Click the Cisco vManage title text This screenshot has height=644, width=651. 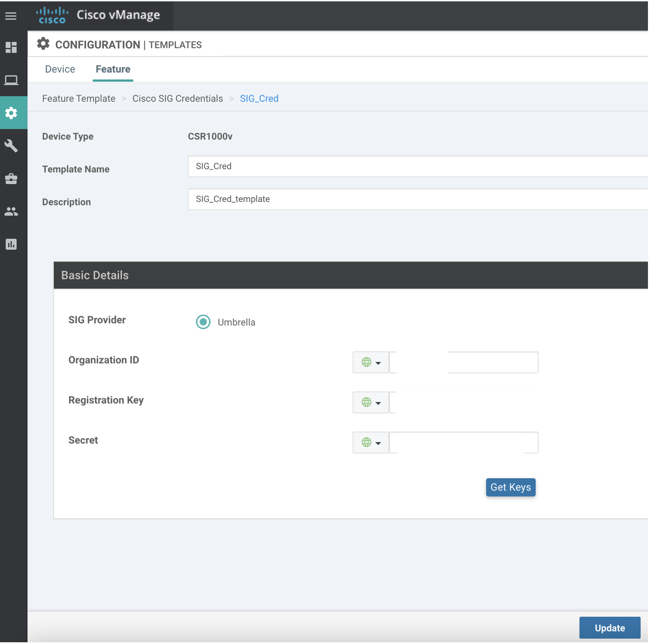[118, 15]
